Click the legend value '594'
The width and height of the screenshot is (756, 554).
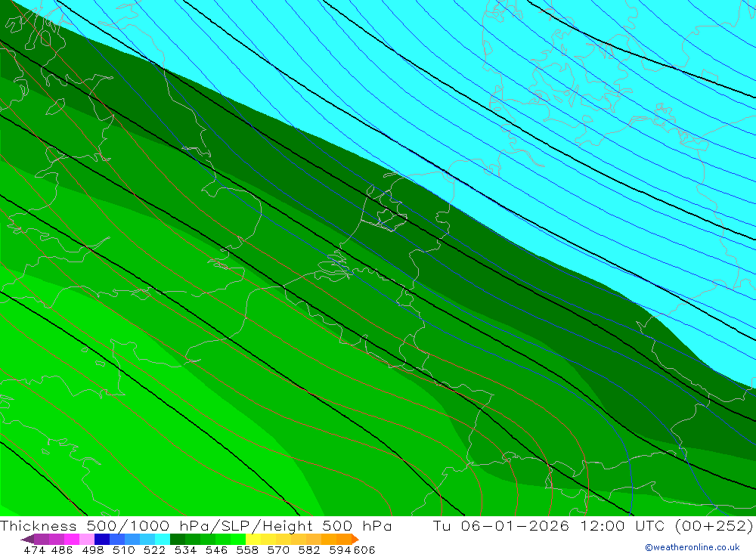340,549
